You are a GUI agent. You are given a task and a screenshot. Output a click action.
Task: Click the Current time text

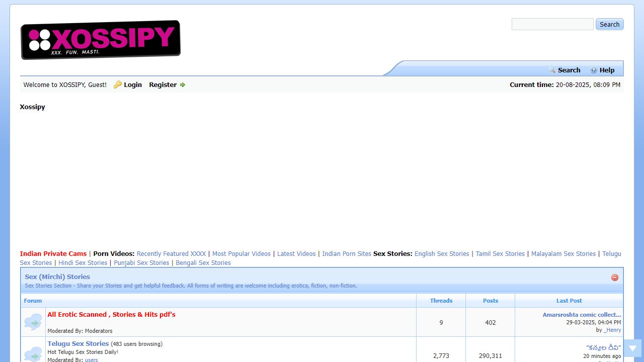[565, 85]
